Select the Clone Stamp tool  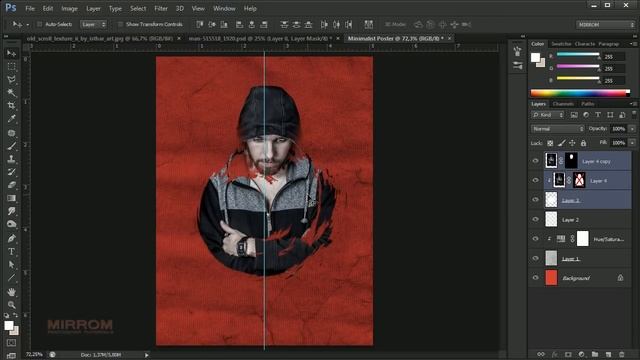point(11,159)
